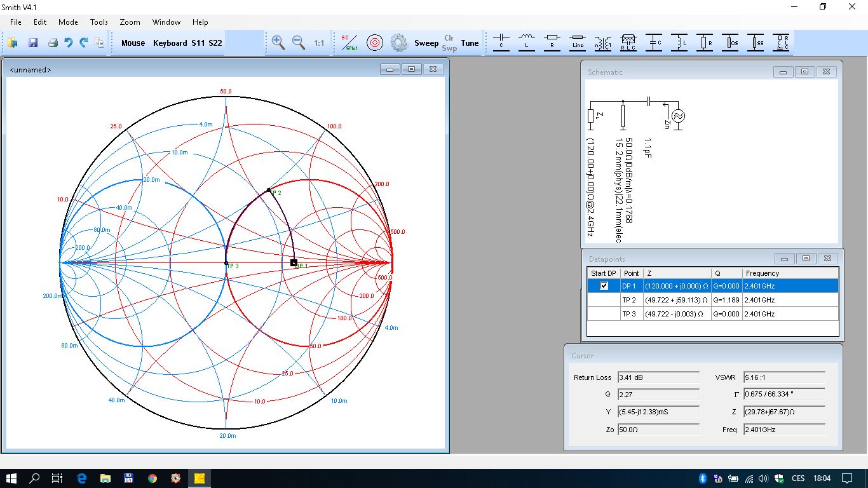
Task: Add a series transmission line element
Action: click(577, 43)
